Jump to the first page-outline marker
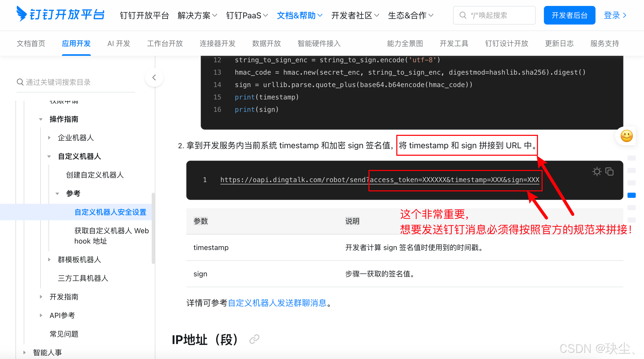 coord(631,158)
